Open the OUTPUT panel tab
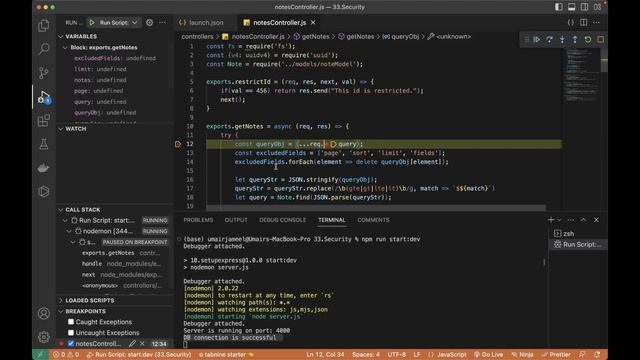The height and width of the screenshot is (360, 640). pos(236,220)
